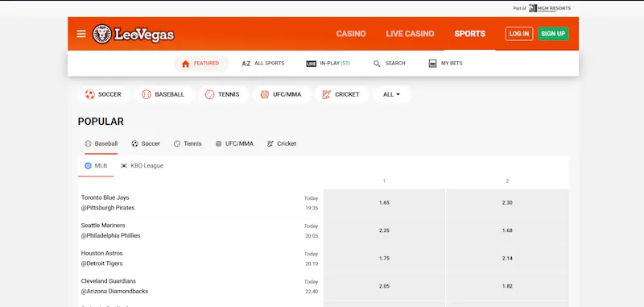Viewport: 644px width, 307px height.
Task: Switch to the Tennis popular tab
Action: (188, 144)
